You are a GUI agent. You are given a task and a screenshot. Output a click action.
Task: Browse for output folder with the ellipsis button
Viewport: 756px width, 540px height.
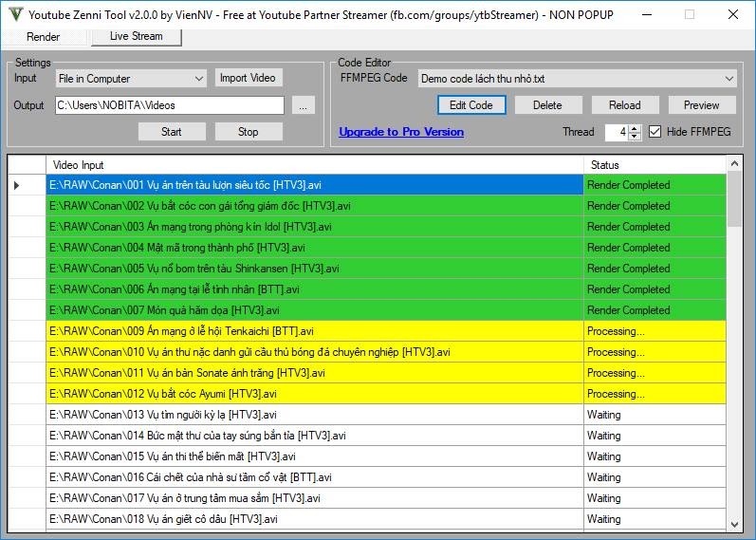tap(304, 105)
